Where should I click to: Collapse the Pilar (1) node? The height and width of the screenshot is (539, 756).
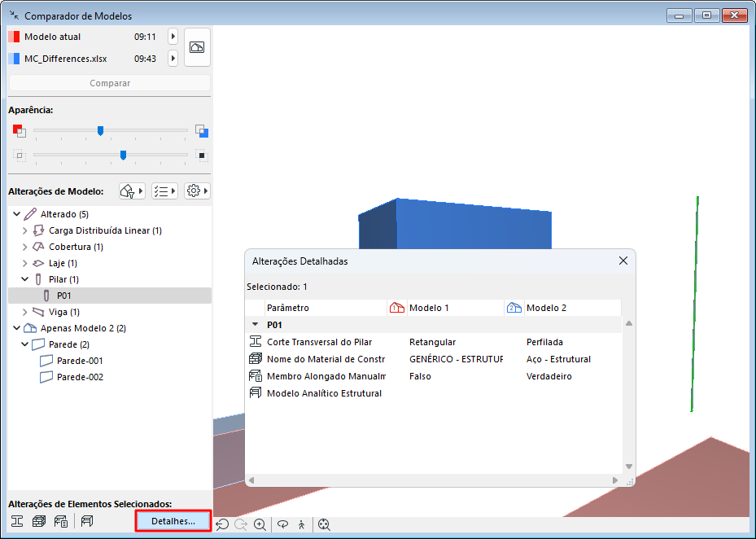tap(24, 279)
